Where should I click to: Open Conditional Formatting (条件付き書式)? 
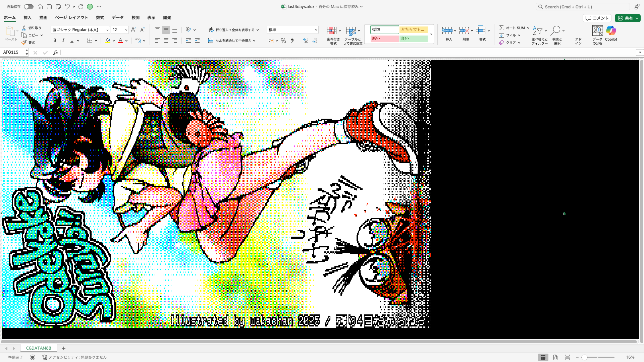[x=333, y=36]
